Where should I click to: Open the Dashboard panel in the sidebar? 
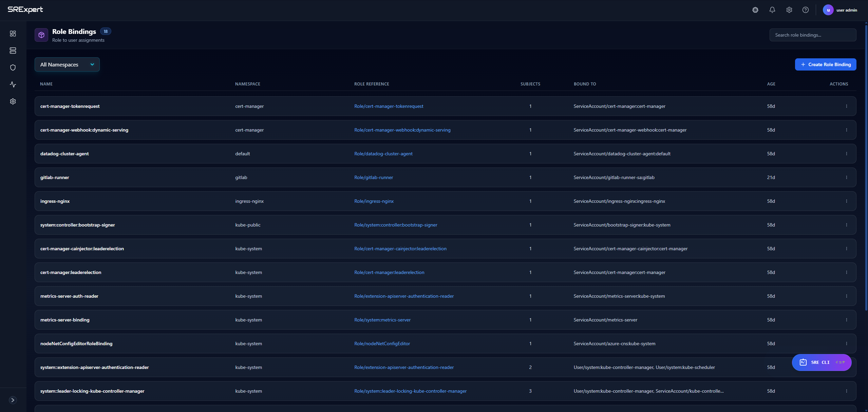point(13,34)
